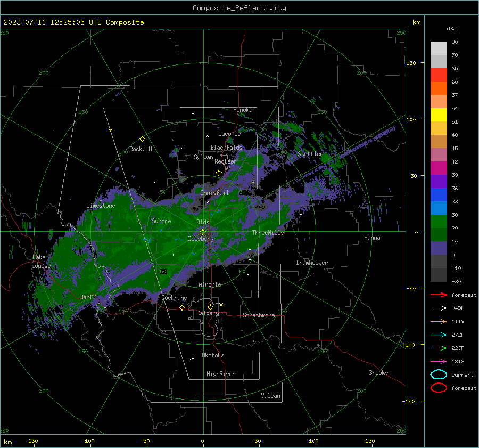Click the 80 dBZ color swatch
The image size is (479, 448).
[x=439, y=48]
